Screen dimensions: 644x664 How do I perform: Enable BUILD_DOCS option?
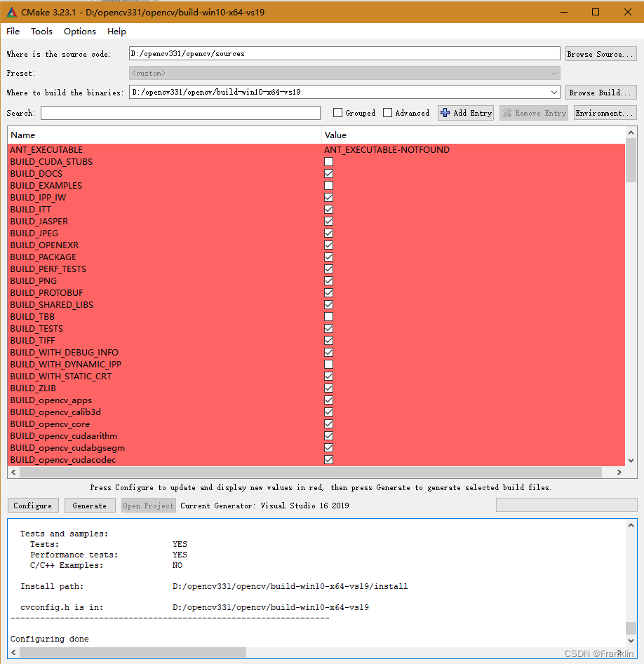[328, 173]
